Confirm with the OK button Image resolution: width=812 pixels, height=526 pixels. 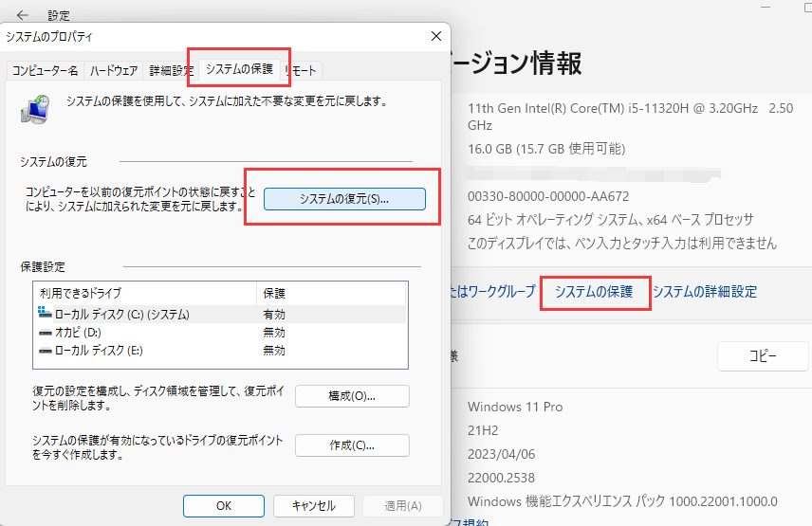(x=224, y=506)
